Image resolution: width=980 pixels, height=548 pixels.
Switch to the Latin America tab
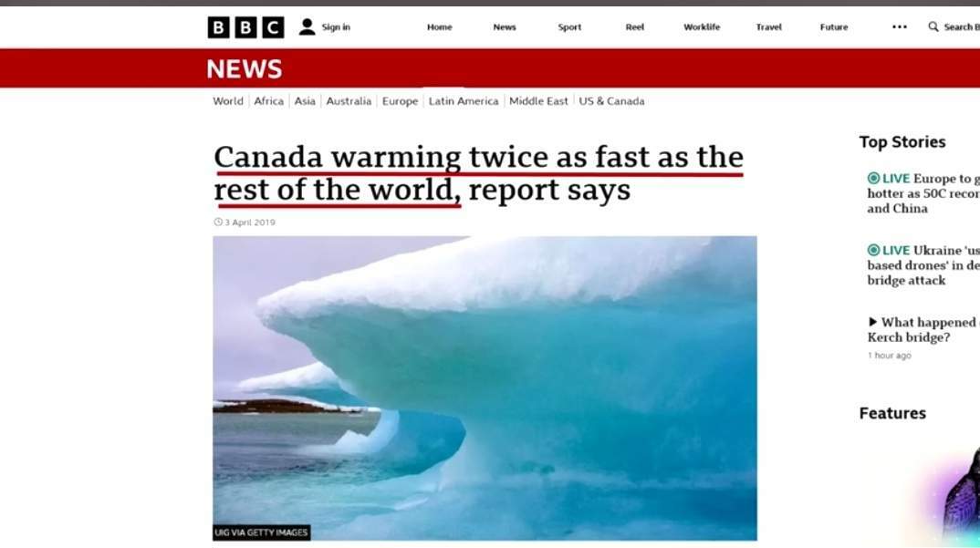[464, 101]
